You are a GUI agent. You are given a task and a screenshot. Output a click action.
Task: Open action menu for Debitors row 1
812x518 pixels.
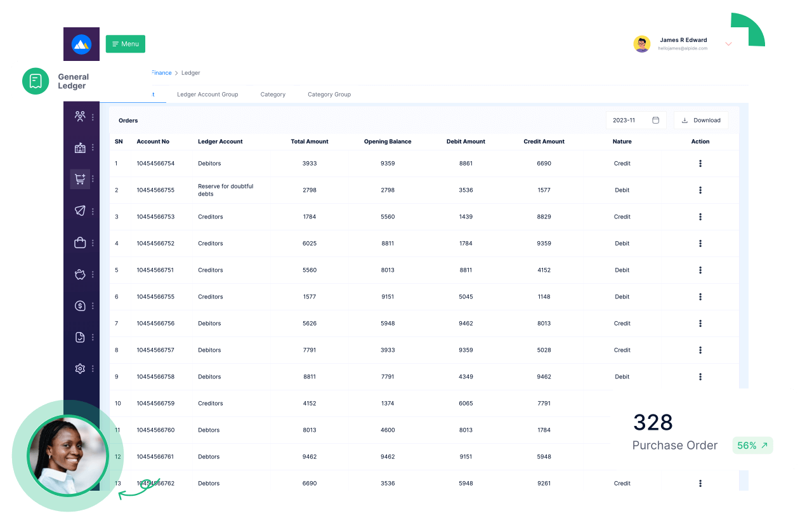(700, 163)
